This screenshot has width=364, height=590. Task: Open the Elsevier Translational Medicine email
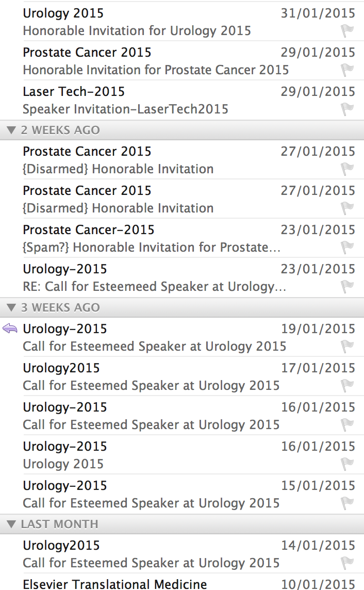(155, 584)
